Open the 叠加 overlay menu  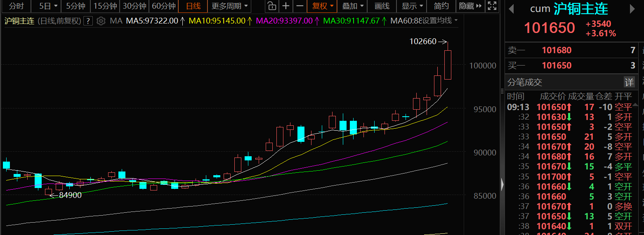(x=353, y=6)
